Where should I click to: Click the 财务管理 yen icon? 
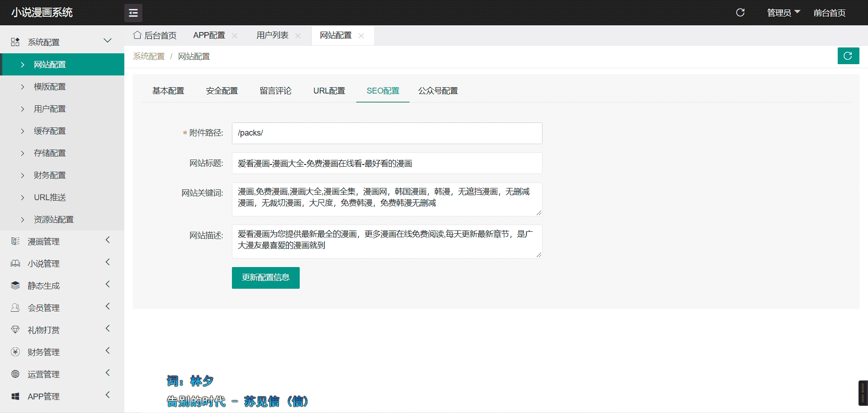click(15, 352)
